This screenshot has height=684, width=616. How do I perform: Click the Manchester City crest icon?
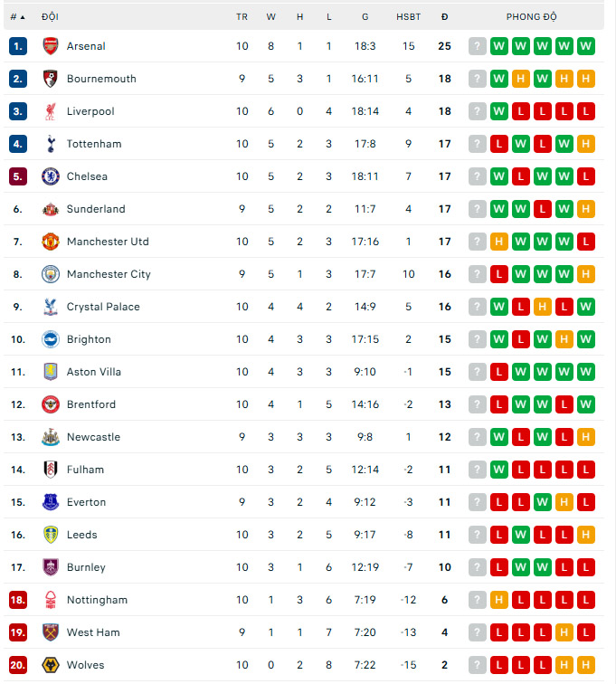coord(51,274)
